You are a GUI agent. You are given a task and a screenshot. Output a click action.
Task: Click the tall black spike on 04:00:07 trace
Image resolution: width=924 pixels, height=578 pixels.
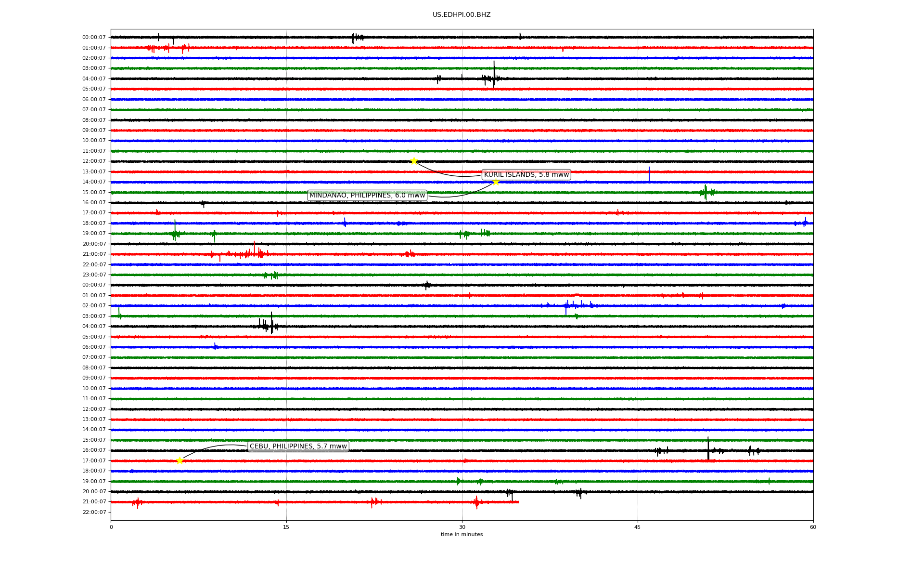coord(494,72)
